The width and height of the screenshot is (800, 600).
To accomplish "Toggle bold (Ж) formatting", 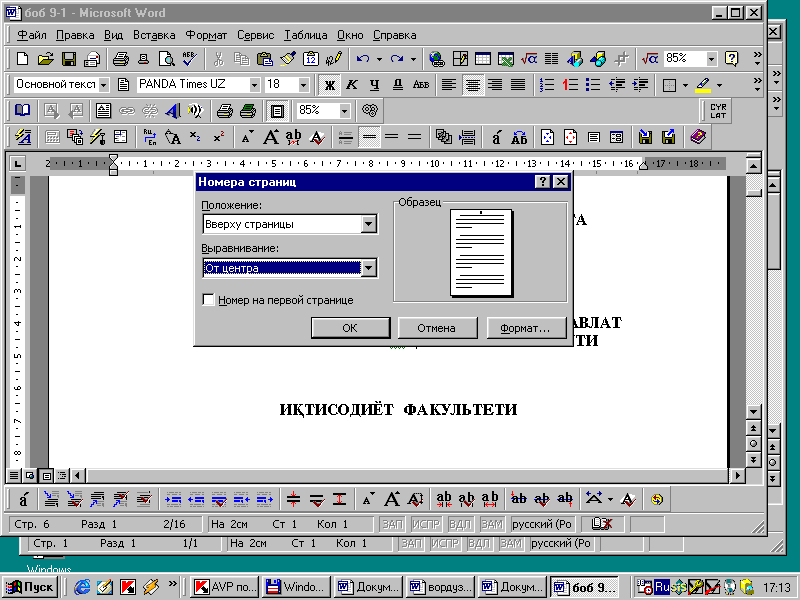I will 330,85.
